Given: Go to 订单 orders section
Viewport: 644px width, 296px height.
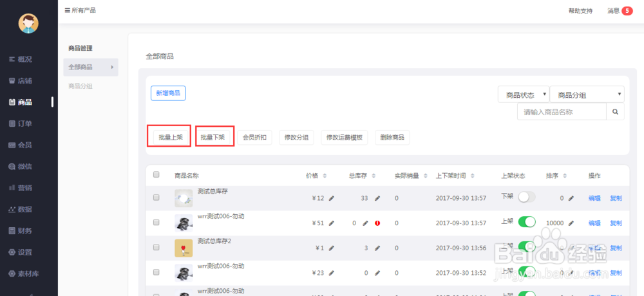Looking at the screenshot, I should tap(21, 124).
